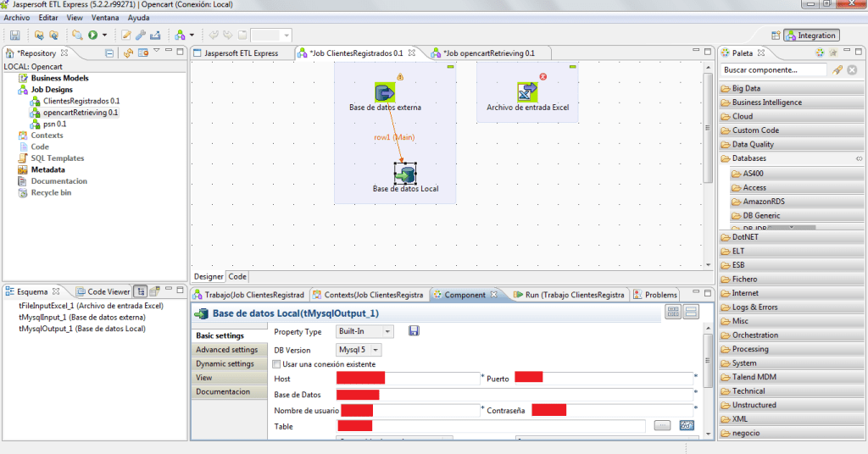868x454 pixels.
Task: Toggle the tree view button in Esquema panel
Action: click(x=142, y=291)
